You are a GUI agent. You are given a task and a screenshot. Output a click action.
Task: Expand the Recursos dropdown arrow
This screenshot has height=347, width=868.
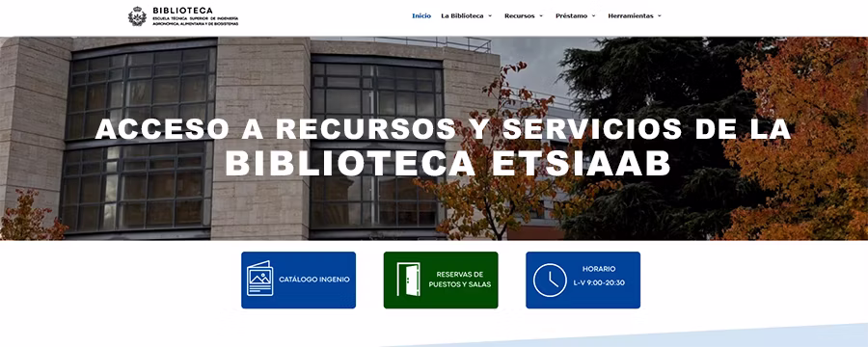[x=541, y=16]
